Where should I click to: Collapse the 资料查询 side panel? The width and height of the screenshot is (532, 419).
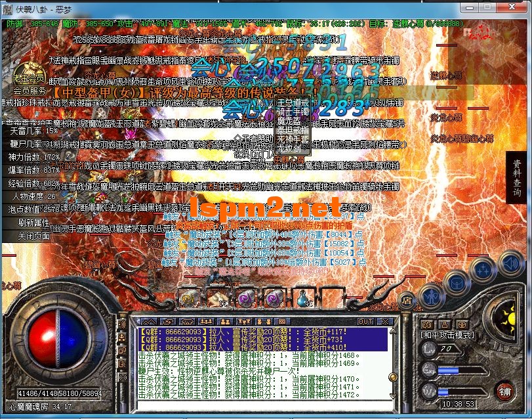[x=516, y=176]
